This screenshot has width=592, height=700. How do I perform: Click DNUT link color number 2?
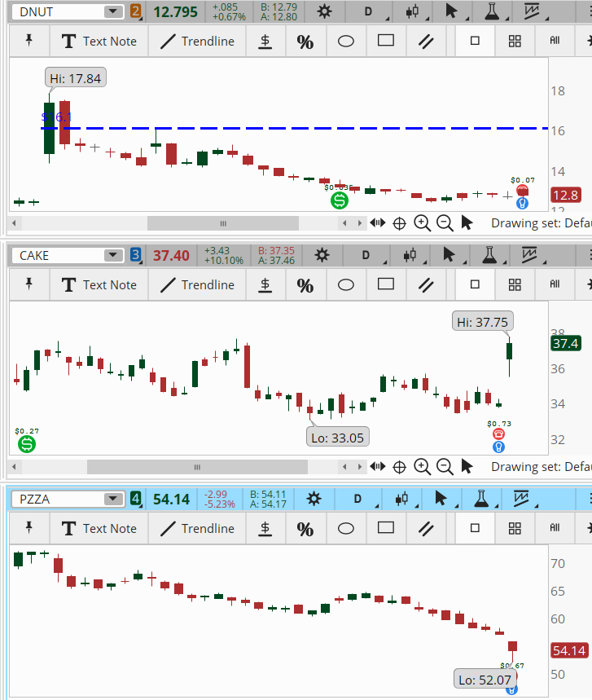[x=136, y=11]
